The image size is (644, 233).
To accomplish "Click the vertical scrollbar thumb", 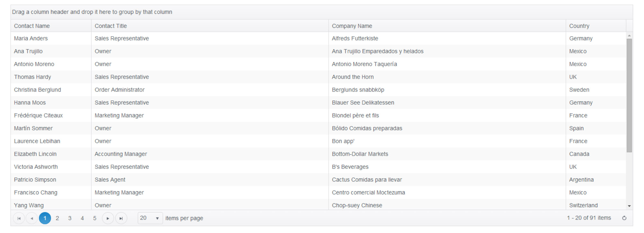I will (629, 95).
